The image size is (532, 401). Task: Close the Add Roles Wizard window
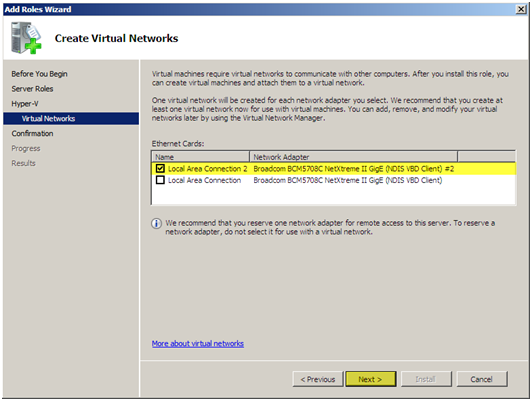tap(521, 9)
